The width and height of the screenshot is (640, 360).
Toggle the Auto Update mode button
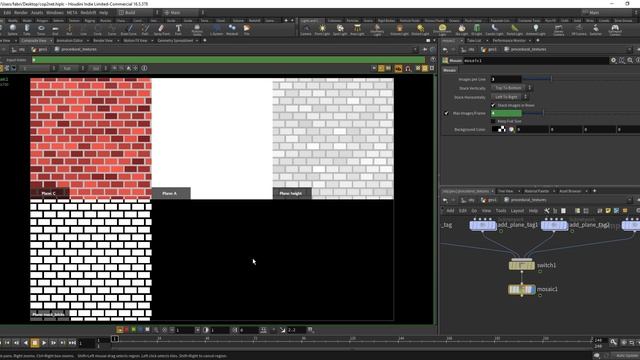coord(626,356)
